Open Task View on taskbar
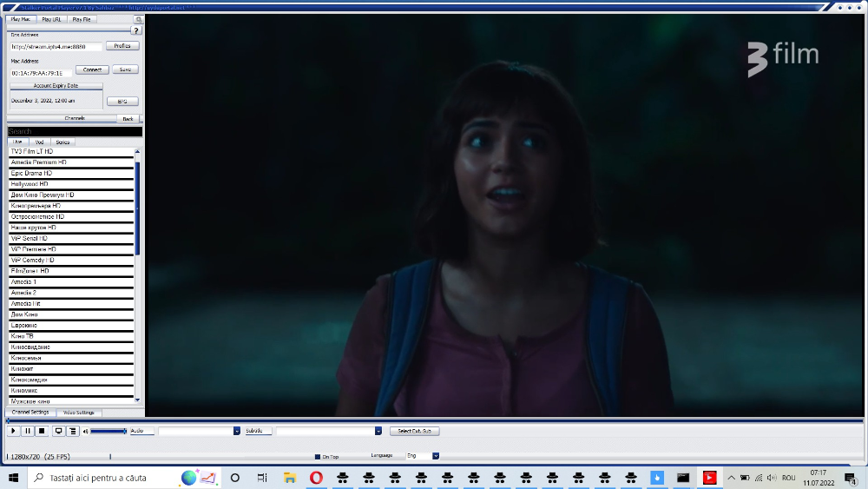 point(262,478)
